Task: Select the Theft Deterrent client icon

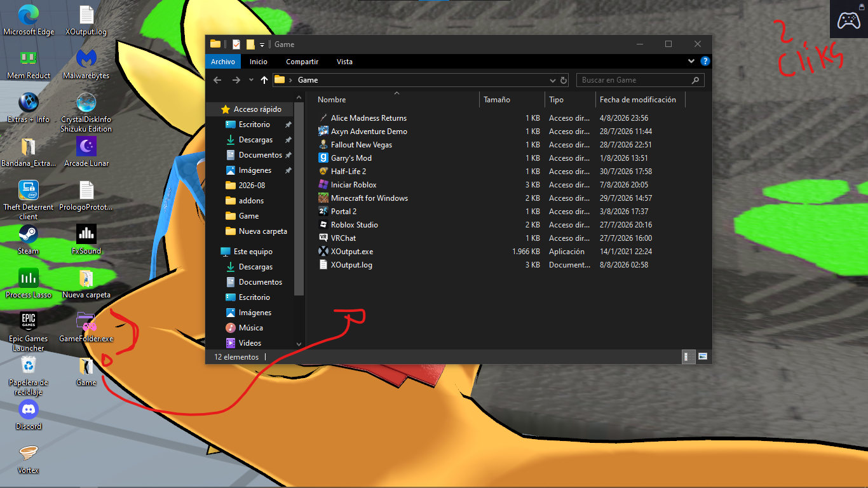Action: click(x=29, y=200)
